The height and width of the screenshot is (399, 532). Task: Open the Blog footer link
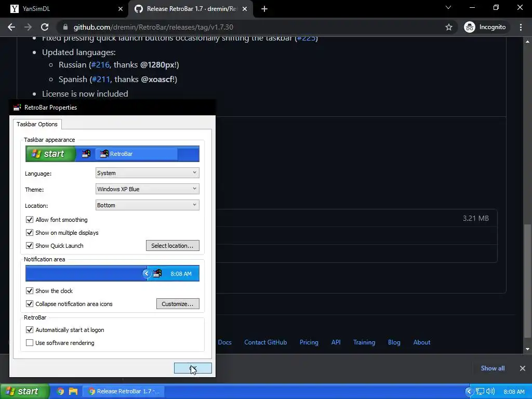tap(394, 342)
